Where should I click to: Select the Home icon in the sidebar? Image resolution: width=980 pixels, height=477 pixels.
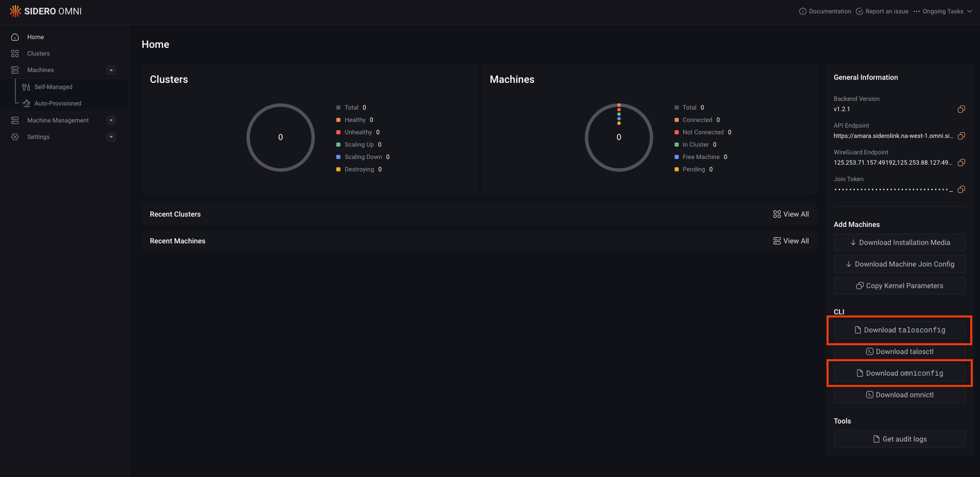pyautogui.click(x=15, y=37)
